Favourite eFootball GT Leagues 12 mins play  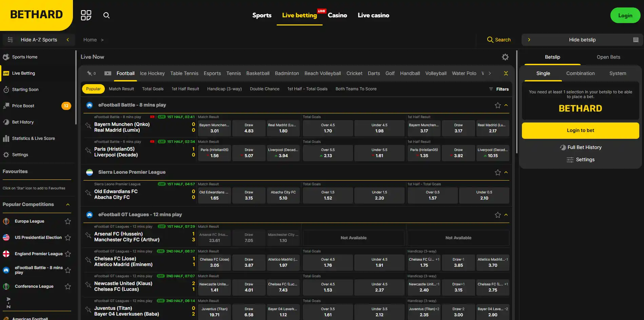click(x=497, y=215)
